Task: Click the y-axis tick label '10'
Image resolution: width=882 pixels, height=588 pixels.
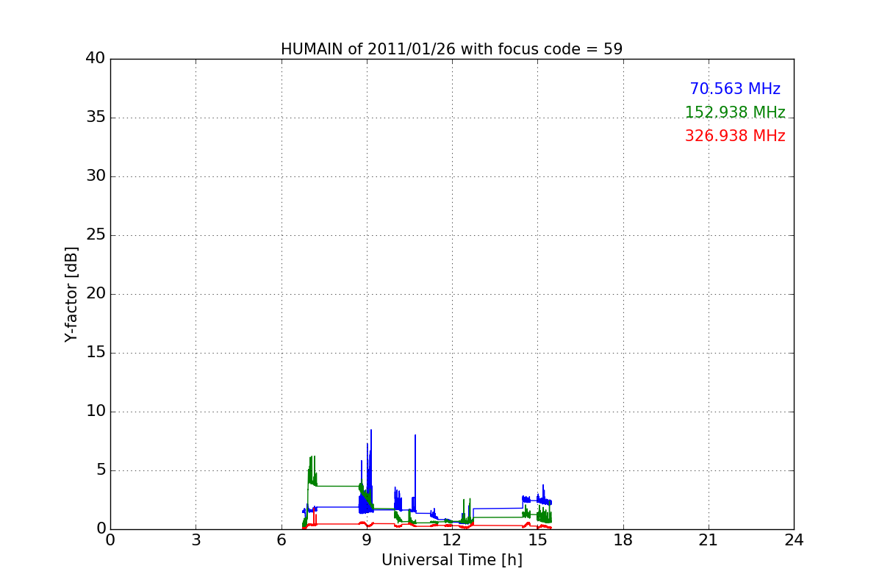Action: (x=96, y=412)
